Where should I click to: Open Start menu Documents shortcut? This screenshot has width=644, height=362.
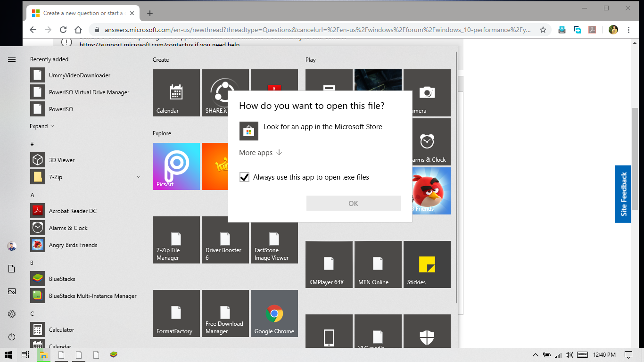point(12,269)
